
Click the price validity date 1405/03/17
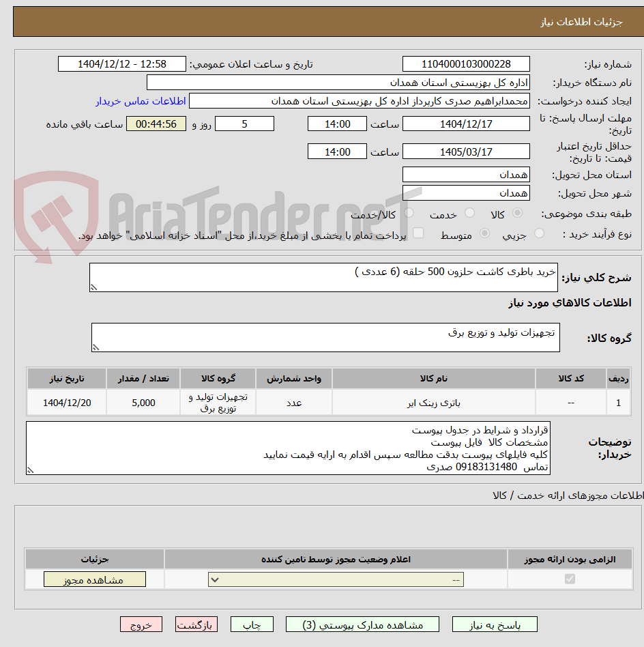click(x=466, y=152)
